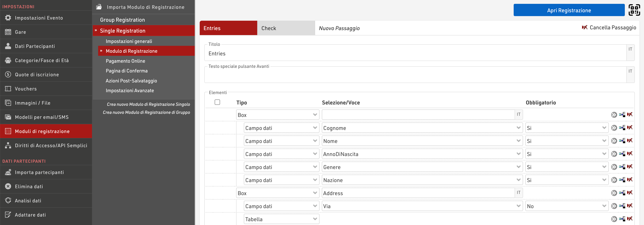Image resolution: width=644 pixels, height=225 pixels.
Task: Open advanced options for Genere row
Action: pyautogui.click(x=614, y=167)
